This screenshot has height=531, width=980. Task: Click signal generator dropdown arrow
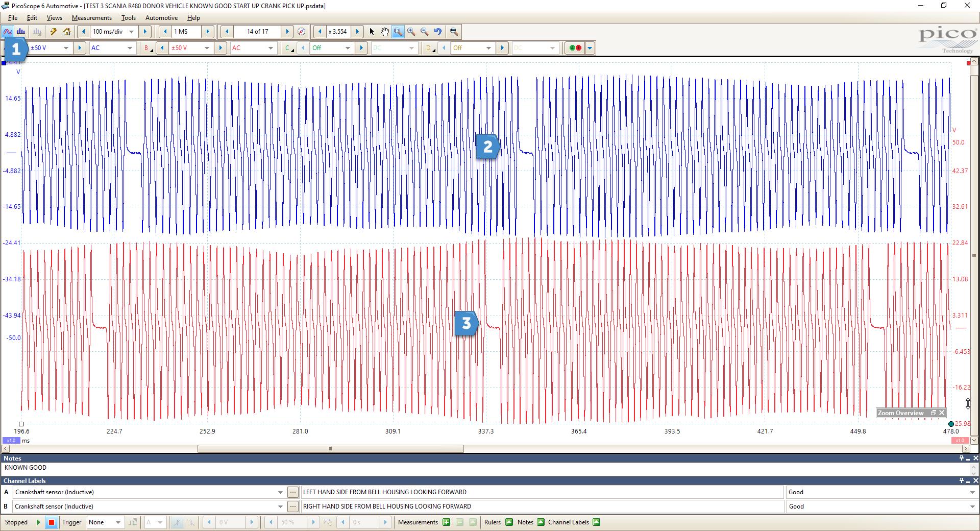tap(590, 48)
